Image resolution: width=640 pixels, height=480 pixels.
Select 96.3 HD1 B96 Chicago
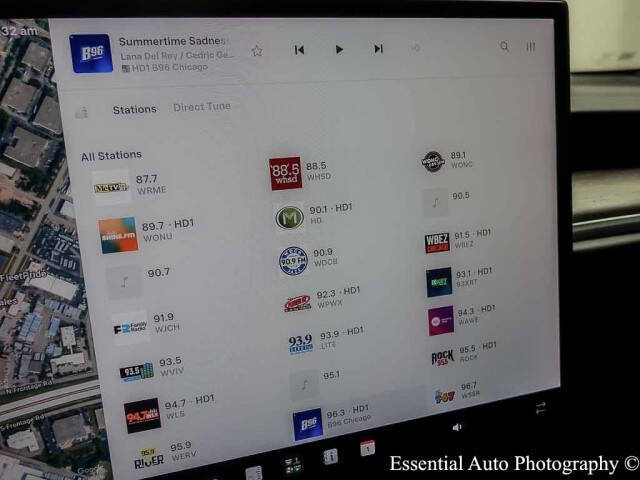(332, 422)
